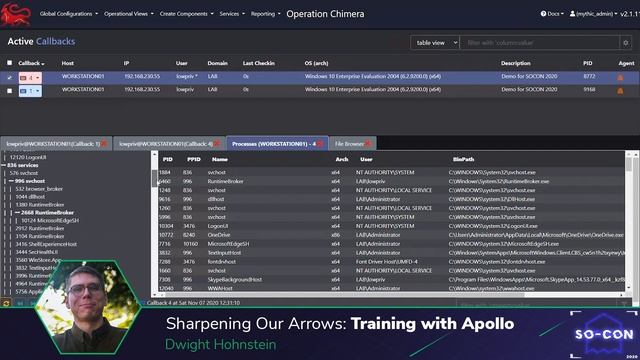The width and height of the screenshot is (640, 360).
Task: Open the table view selector
Action: tap(435, 42)
